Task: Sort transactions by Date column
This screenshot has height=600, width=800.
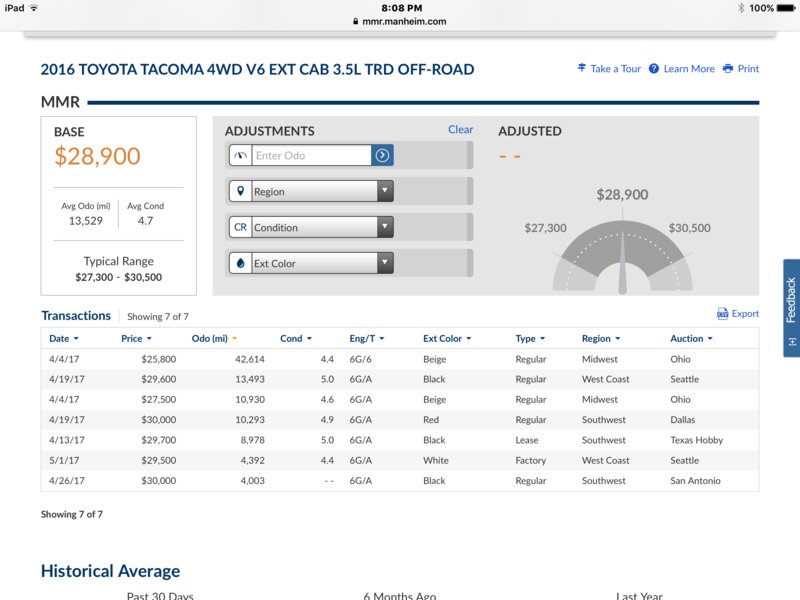Action: tap(64, 338)
